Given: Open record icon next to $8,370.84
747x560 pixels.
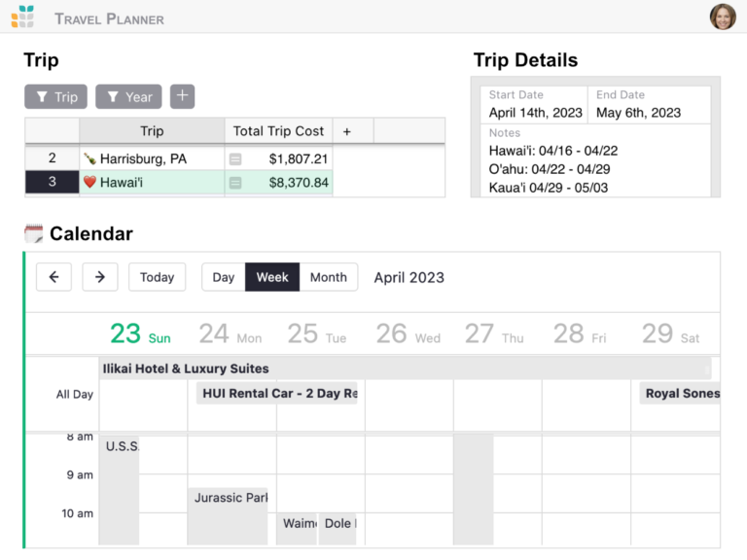Looking at the screenshot, I should click(x=235, y=183).
